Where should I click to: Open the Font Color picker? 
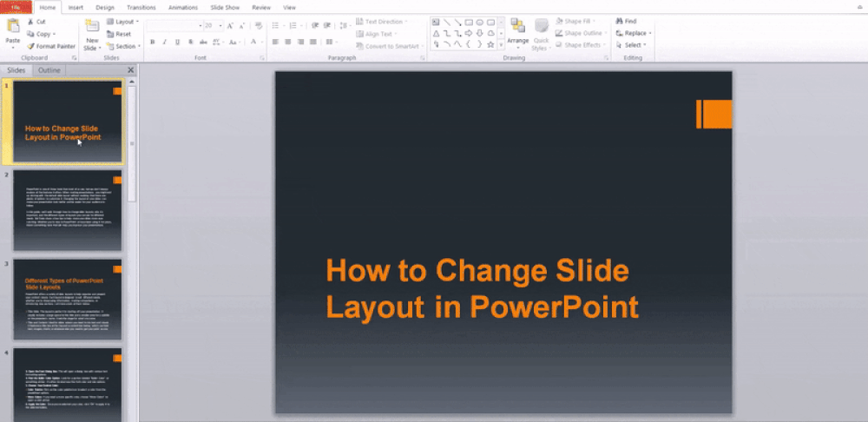point(254,42)
